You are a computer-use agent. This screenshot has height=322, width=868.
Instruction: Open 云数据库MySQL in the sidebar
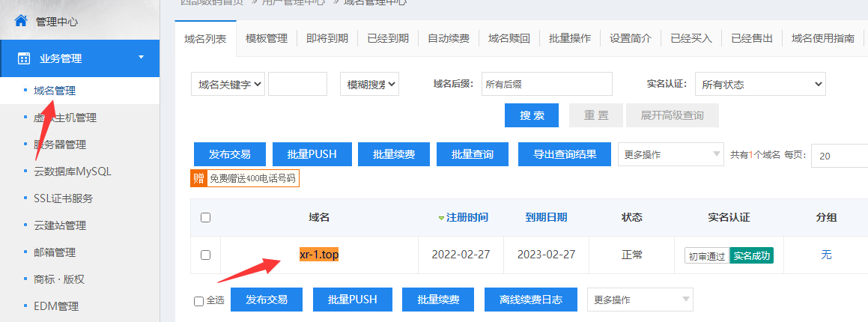73,171
